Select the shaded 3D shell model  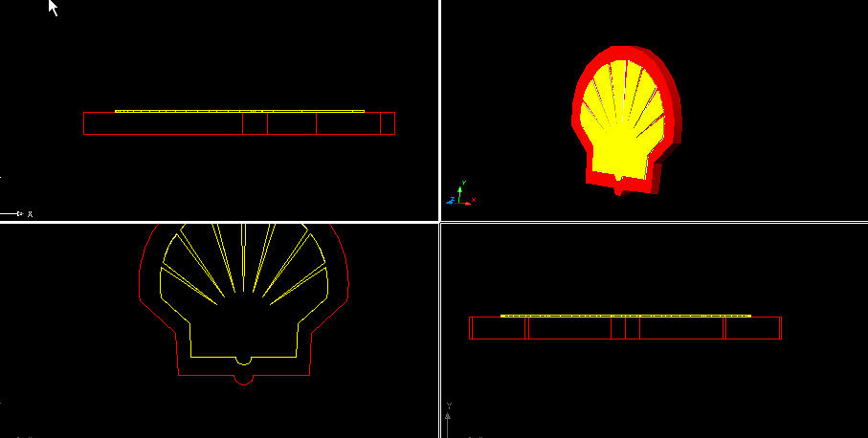626,120
